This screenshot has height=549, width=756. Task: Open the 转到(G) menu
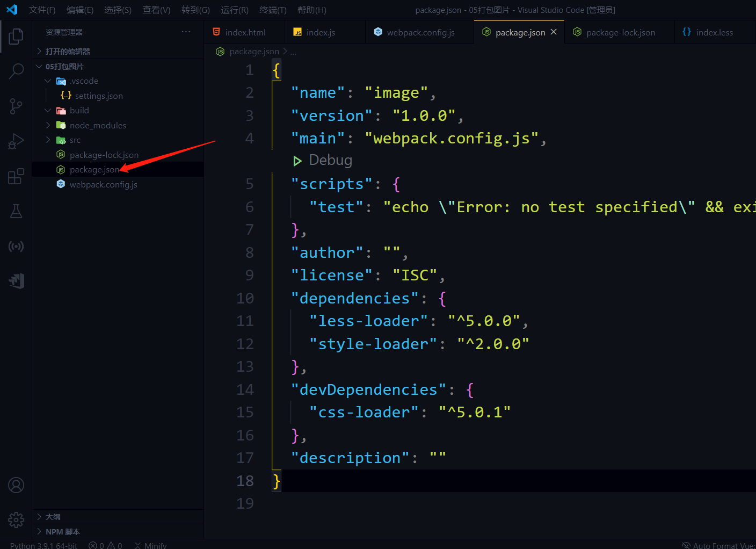[195, 10]
